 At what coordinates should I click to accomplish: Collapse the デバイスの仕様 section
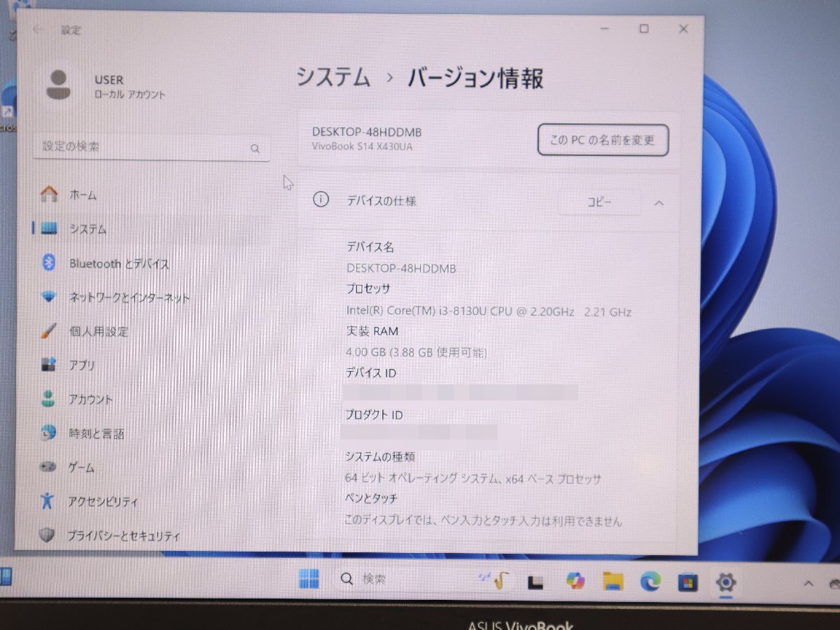click(x=659, y=203)
